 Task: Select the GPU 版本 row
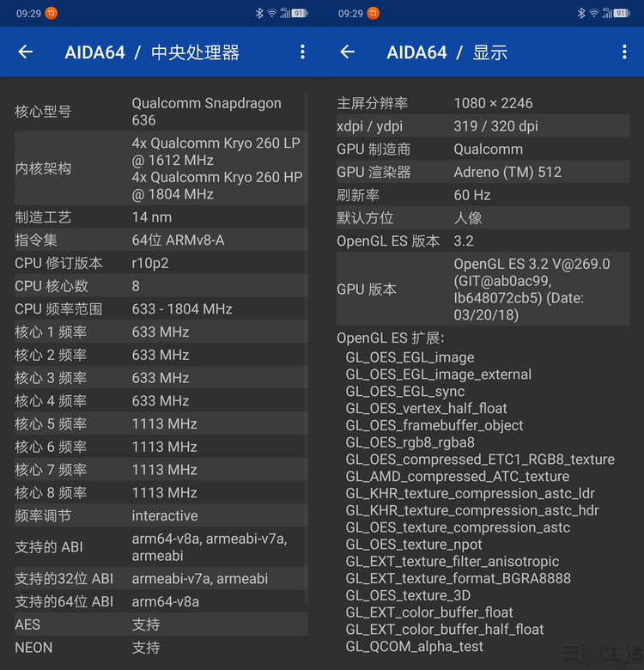pos(481,289)
